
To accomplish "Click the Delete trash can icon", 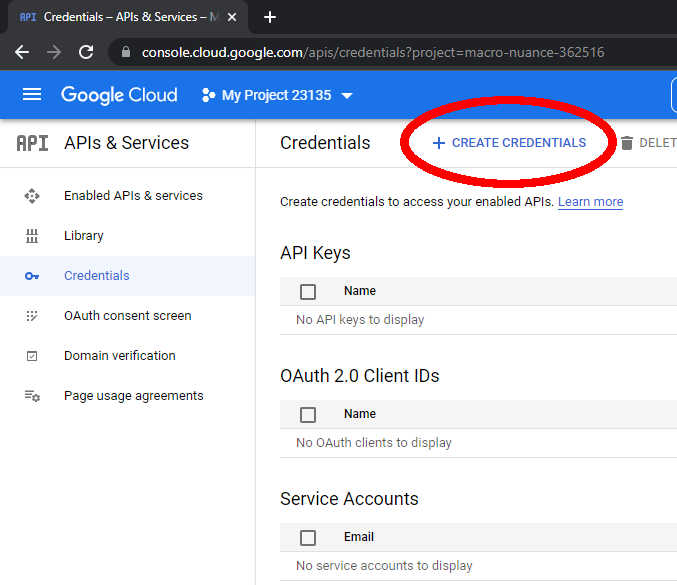I will point(627,143).
